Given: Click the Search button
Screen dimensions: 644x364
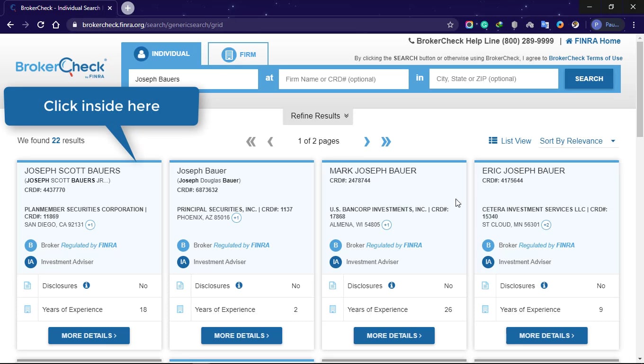Looking at the screenshot, I should pyautogui.click(x=589, y=79).
